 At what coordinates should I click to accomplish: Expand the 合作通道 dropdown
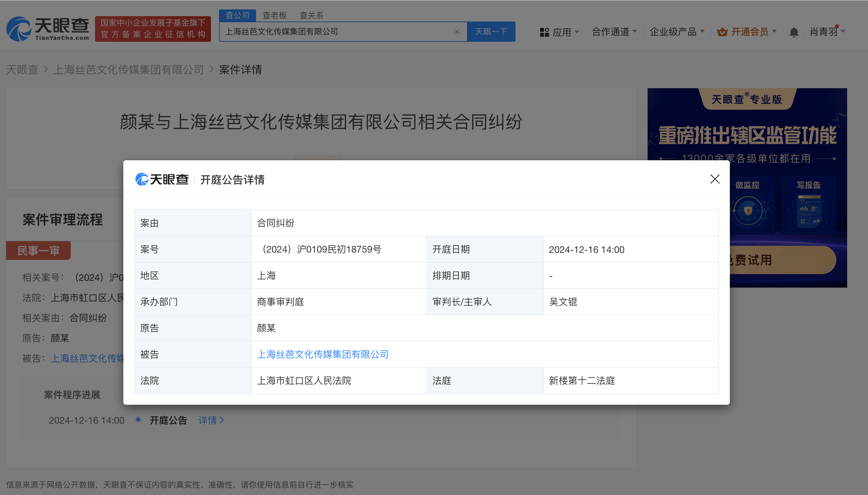coord(614,32)
